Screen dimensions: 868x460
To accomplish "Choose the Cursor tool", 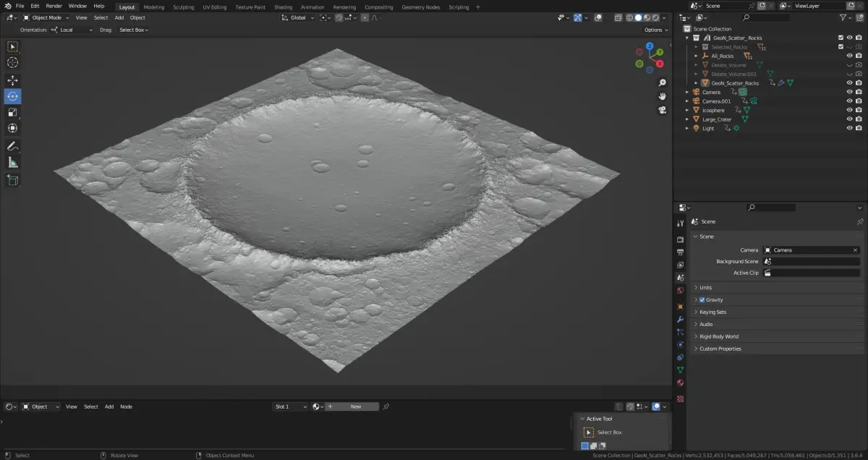I will [x=12, y=62].
